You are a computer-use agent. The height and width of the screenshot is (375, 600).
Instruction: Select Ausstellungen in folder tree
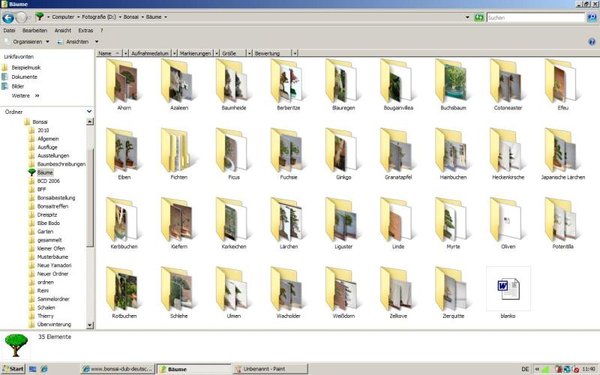tap(53, 156)
